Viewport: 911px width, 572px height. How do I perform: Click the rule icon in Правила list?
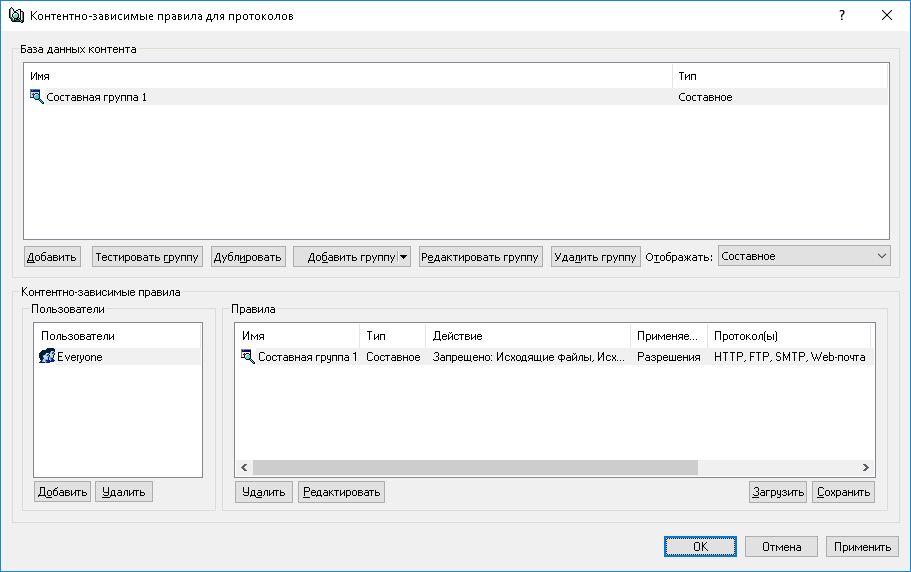[248, 357]
